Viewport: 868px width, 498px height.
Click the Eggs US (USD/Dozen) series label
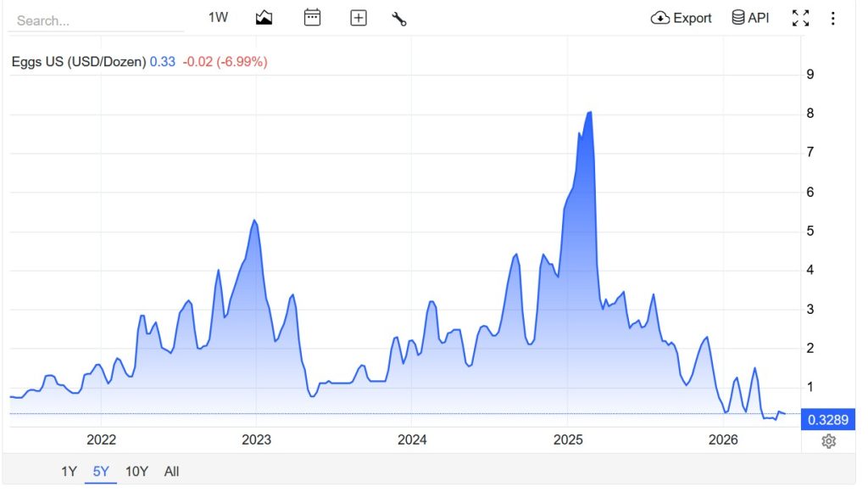79,61
